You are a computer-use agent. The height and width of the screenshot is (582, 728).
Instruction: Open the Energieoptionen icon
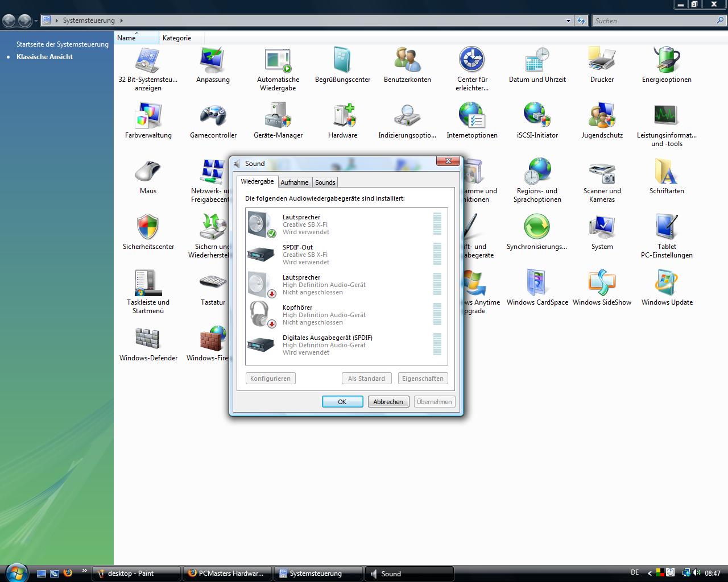(667, 60)
